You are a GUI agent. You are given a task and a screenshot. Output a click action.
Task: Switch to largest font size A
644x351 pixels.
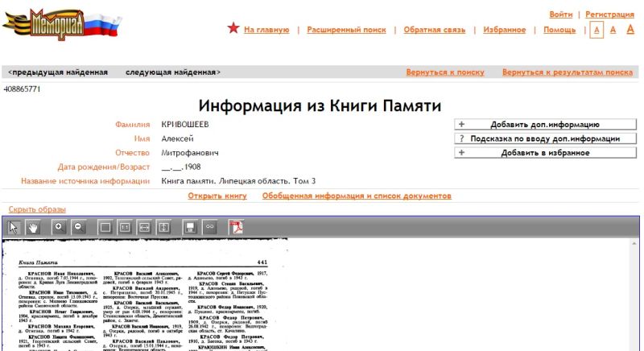tap(630, 30)
